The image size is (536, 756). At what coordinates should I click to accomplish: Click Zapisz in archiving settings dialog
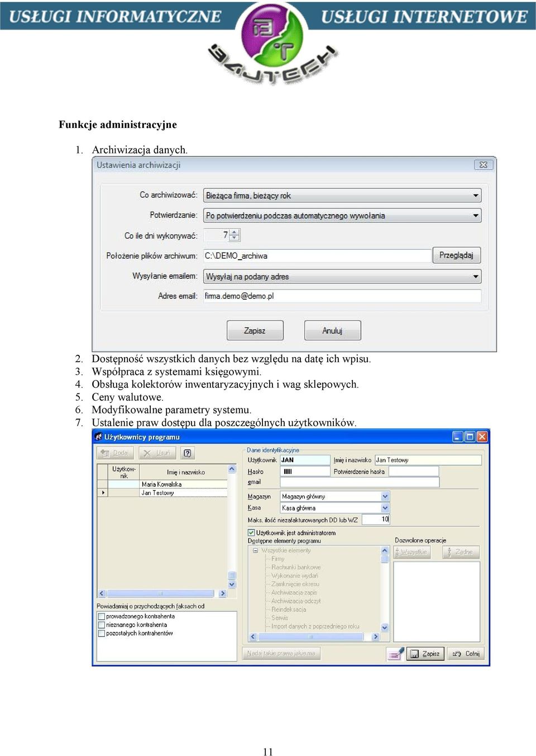point(255,330)
